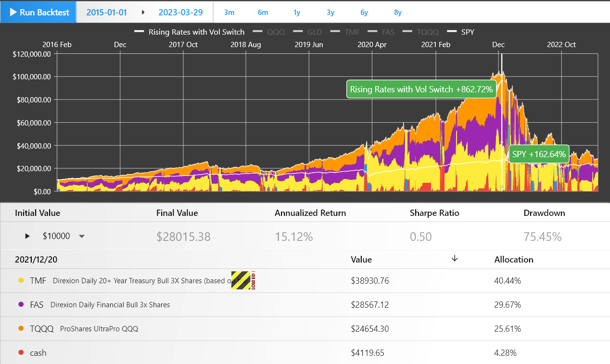Click the arrow between the dates
The height and width of the screenshot is (364, 610).
pos(143,13)
